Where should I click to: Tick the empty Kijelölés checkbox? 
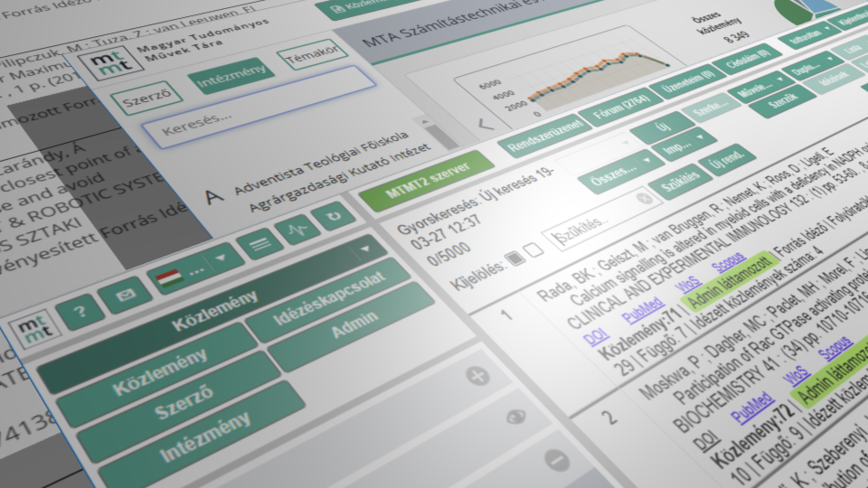pyautogui.click(x=533, y=250)
